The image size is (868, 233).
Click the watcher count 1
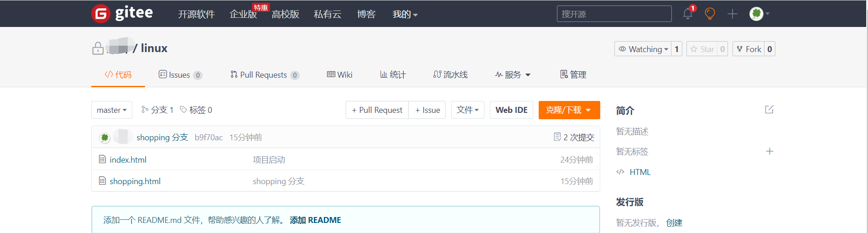pyautogui.click(x=676, y=49)
